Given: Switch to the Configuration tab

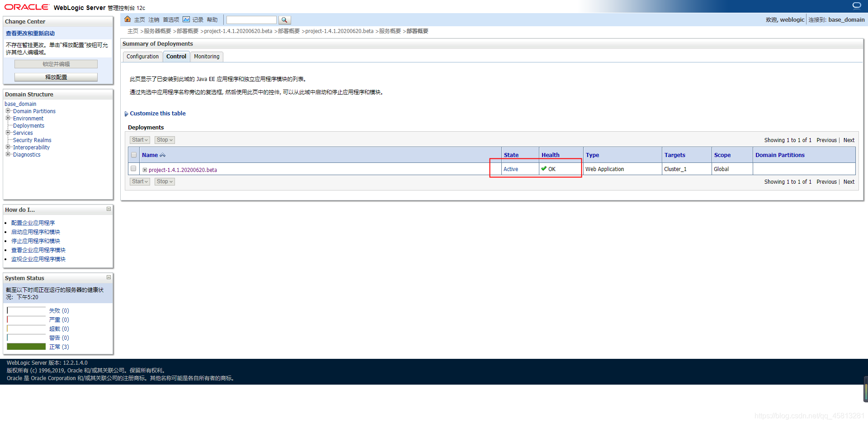Looking at the screenshot, I should 142,57.
